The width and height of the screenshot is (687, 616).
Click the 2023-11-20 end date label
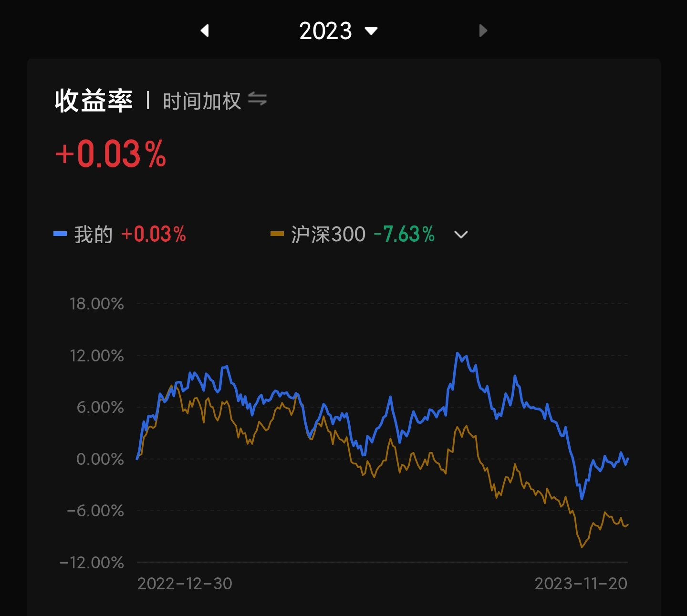pos(581,584)
